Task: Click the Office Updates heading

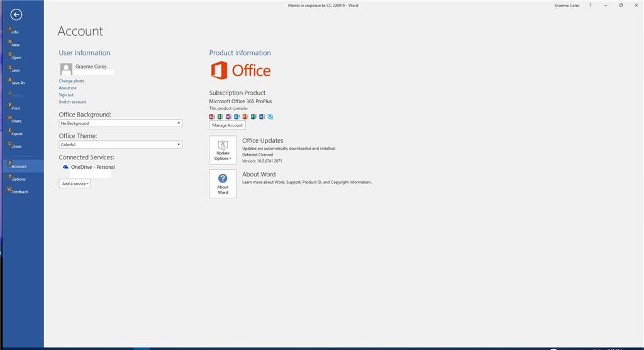Action: click(x=262, y=140)
